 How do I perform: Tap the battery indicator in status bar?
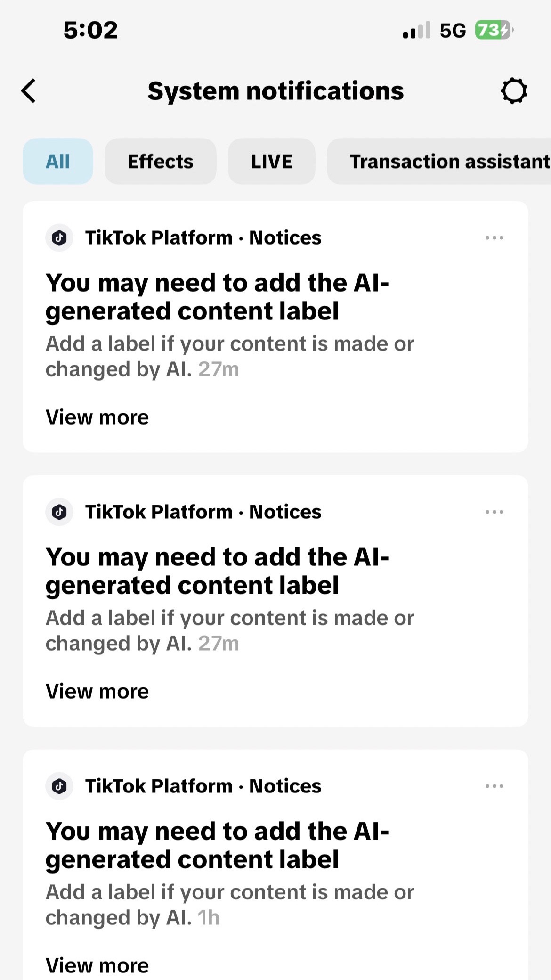494,30
